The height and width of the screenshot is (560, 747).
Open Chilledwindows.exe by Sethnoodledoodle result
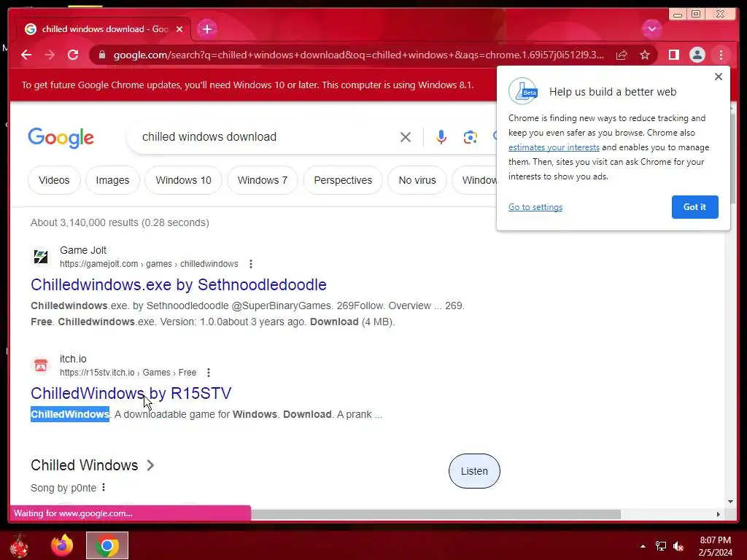click(x=179, y=285)
